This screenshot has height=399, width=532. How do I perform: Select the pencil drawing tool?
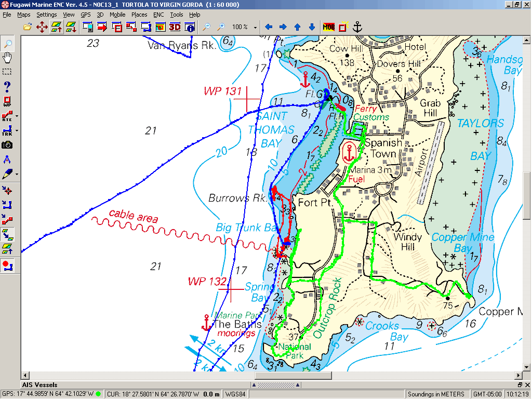(x=7, y=174)
